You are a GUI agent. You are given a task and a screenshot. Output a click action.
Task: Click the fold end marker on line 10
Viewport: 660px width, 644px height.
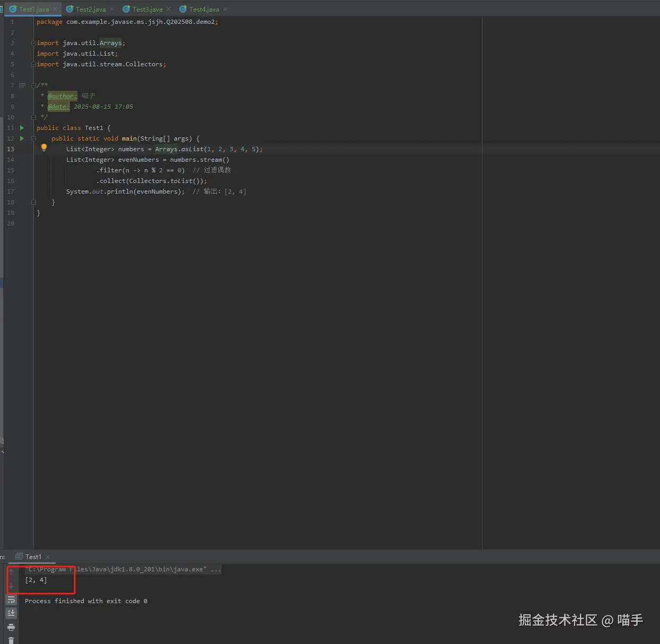[x=33, y=117]
